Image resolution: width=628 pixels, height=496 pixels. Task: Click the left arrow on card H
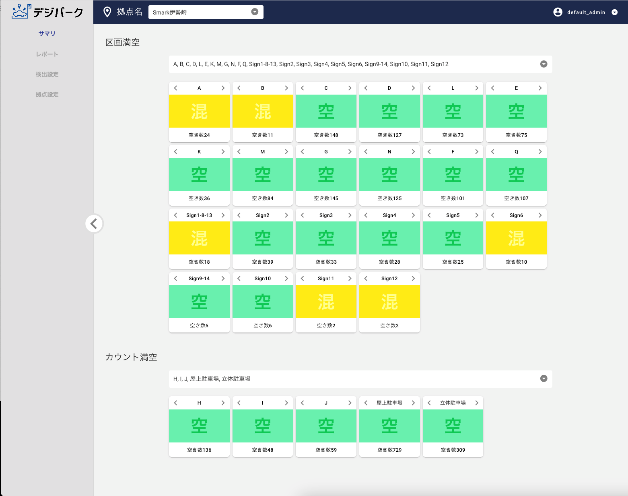175,402
